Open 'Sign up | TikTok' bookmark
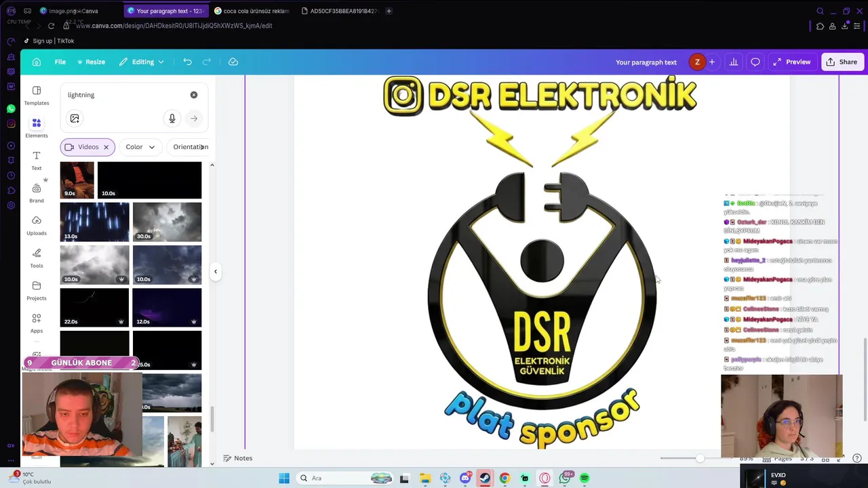 (49, 41)
